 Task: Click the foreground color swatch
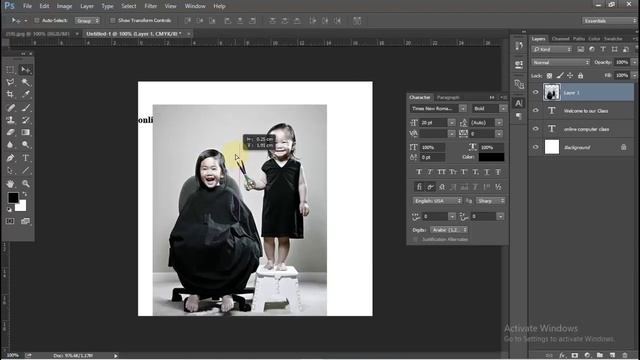pyautogui.click(x=13, y=198)
